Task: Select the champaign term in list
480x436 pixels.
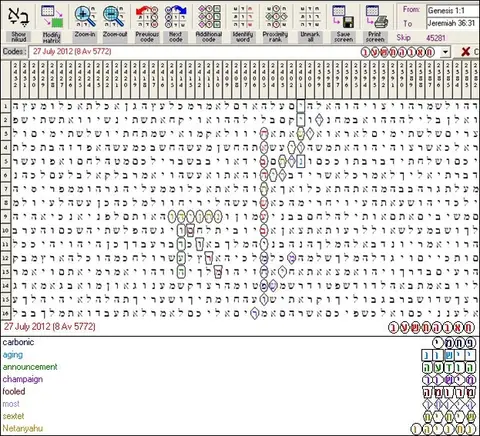Action: (x=23, y=379)
